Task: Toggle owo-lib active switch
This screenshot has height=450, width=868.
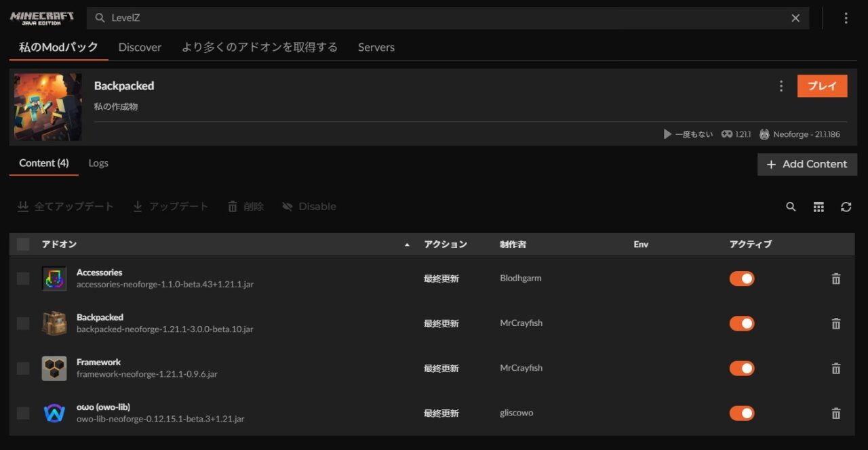Action: point(742,413)
